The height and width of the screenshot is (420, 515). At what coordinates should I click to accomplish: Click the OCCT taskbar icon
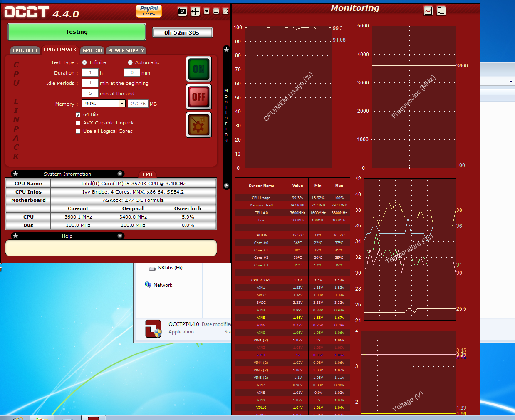94,418
